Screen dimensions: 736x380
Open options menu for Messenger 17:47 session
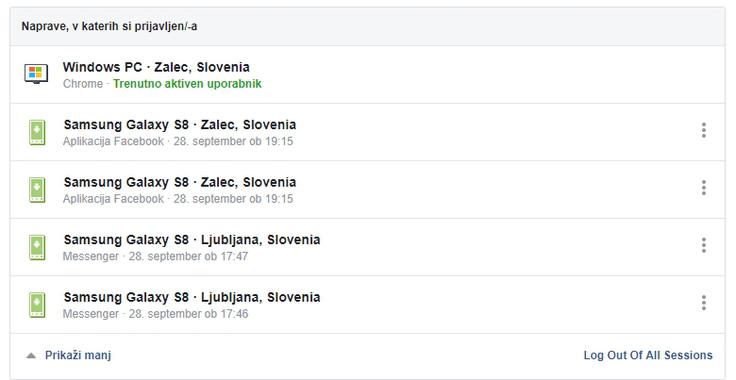tap(704, 245)
